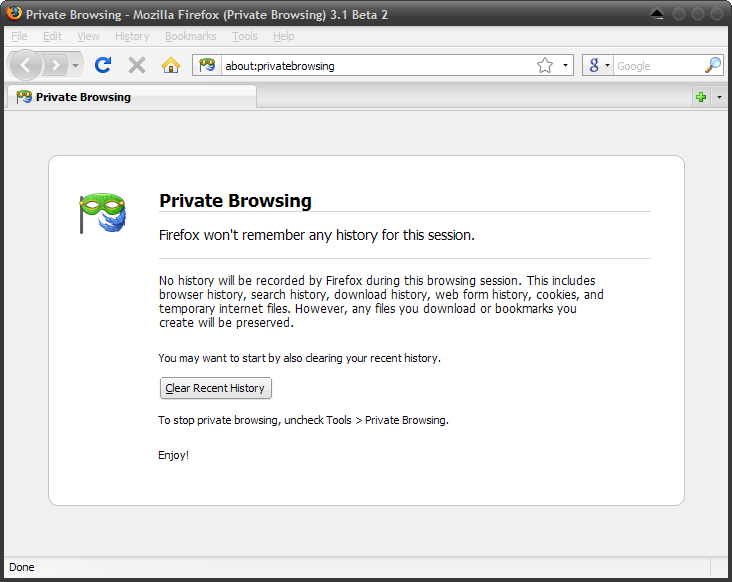This screenshot has height=582, width=732.
Task: Click the private browsing mask site icon in the address bar
Action: [207, 65]
